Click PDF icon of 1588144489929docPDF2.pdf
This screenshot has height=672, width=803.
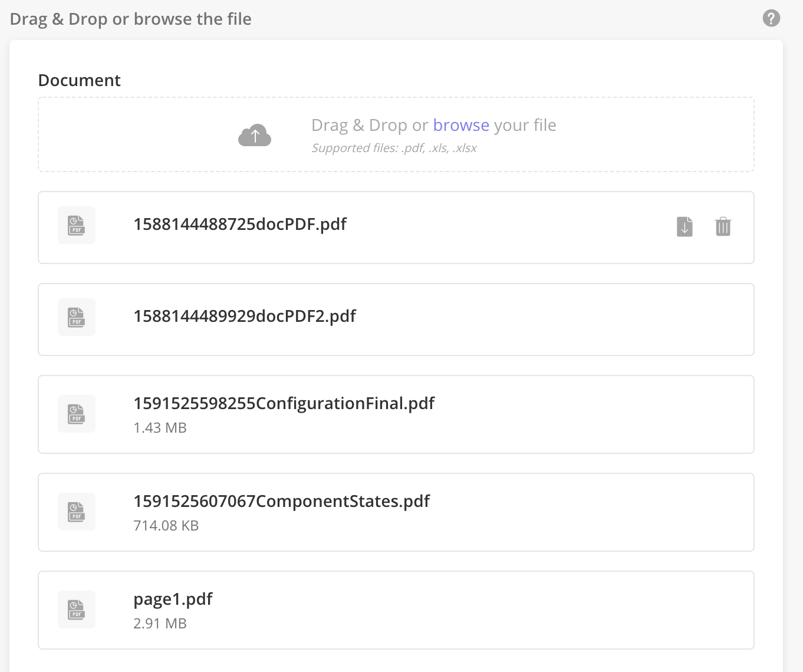coord(77,317)
